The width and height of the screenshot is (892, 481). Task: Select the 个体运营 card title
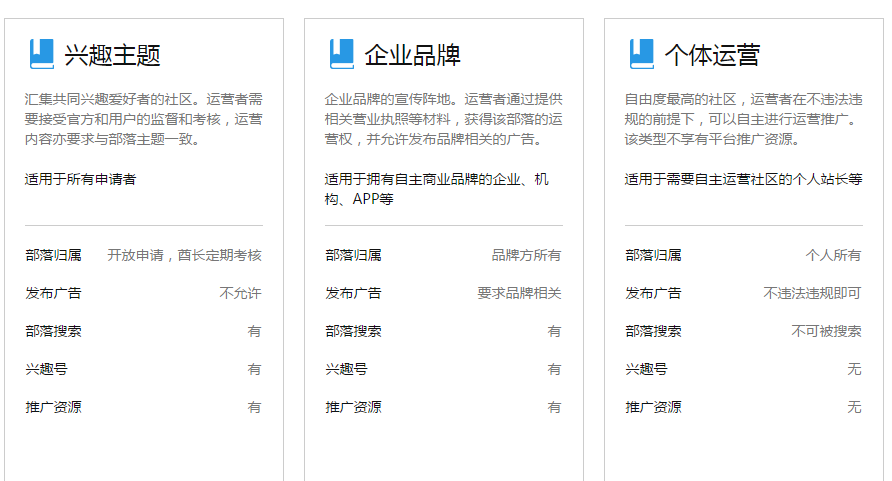coord(712,55)
